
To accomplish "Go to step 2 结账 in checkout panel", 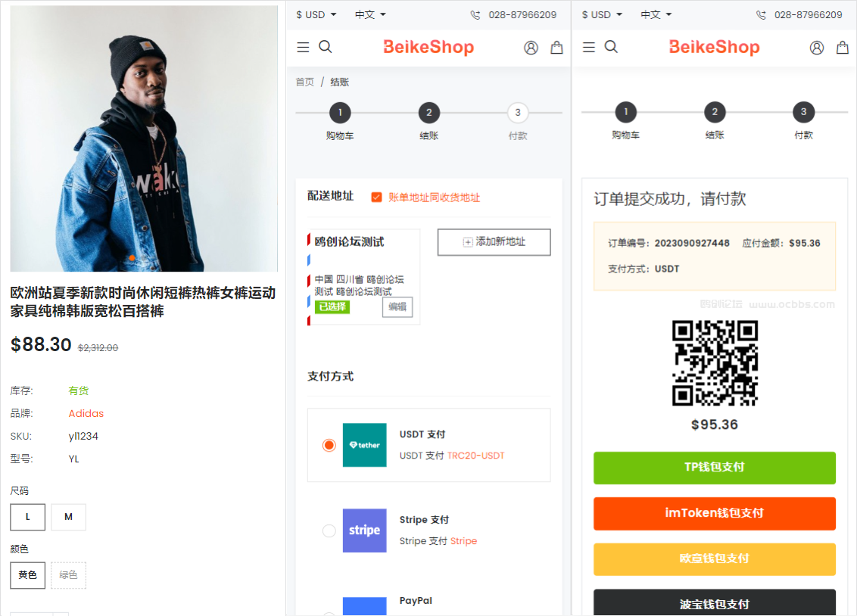I will [x=429, y=113].
